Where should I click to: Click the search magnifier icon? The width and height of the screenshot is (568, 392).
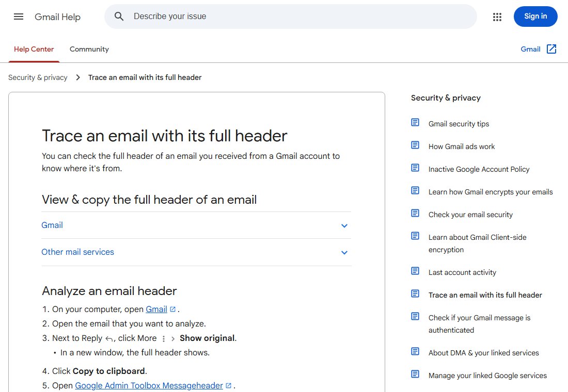pyautogui.click(x=119, y=17)
